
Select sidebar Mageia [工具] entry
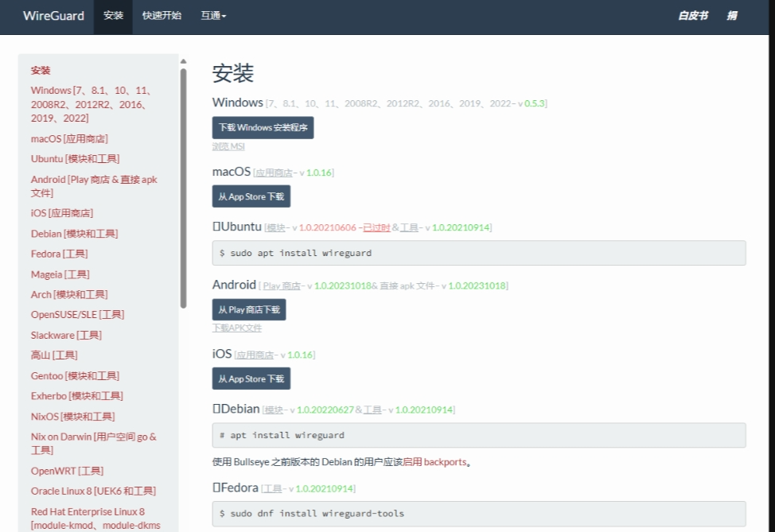(x=60, y=274)
